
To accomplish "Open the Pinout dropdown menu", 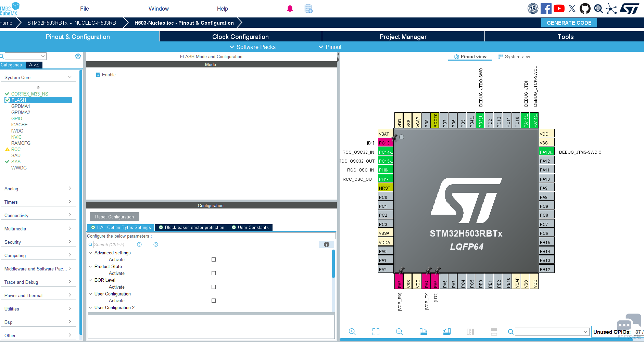I will pyautogui.click(x=330, y=47).
